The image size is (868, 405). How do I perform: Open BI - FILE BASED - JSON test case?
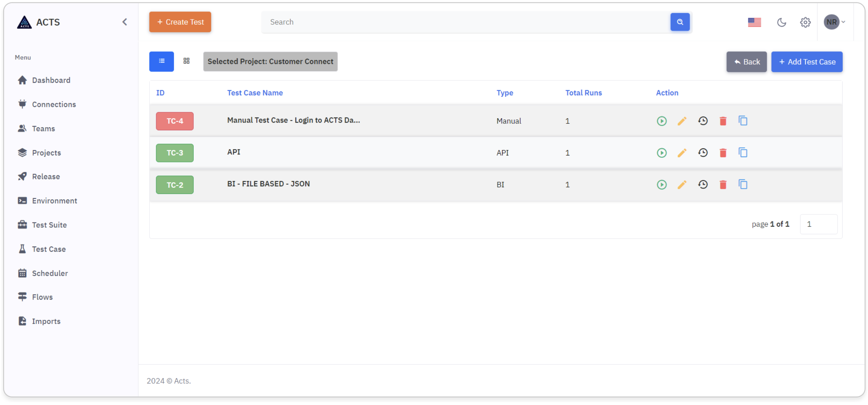click(x=268, y=184)
